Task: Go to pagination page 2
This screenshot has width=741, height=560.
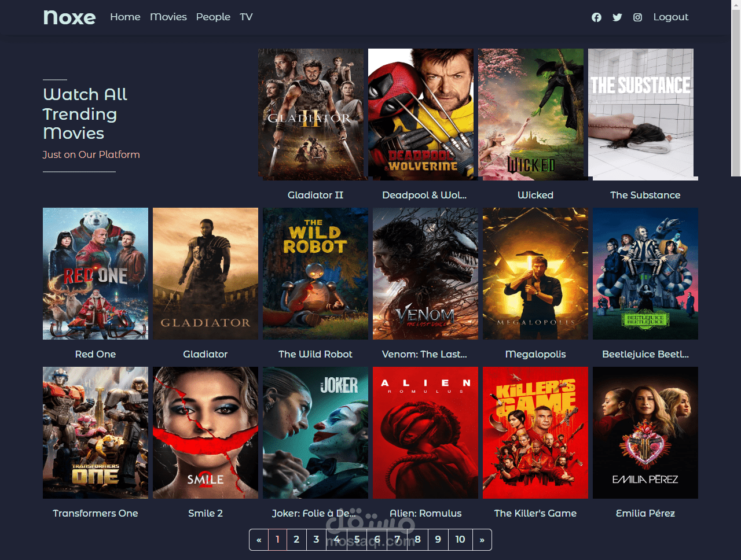Action: (296, 540)
